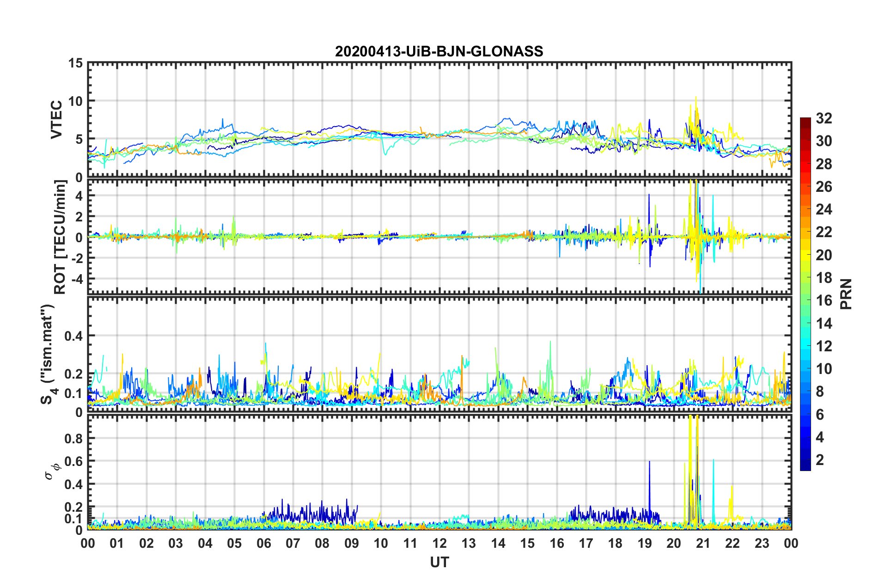
Task: Click colorbar tick label 32
Action: tap(824, 118)
